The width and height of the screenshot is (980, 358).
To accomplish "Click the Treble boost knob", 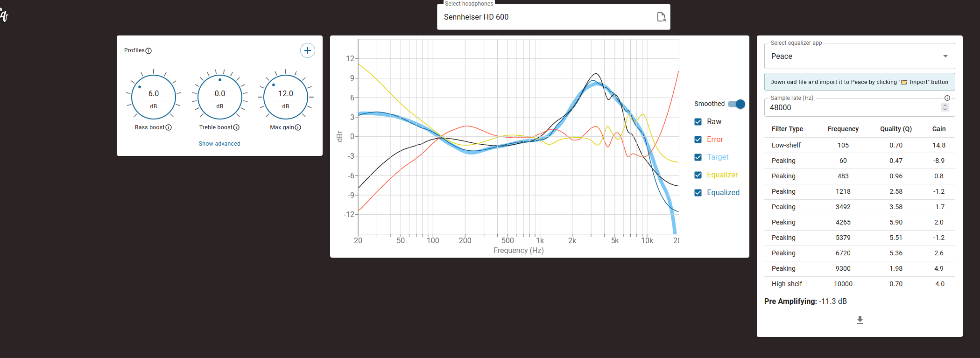I will [x=220, y=97].
